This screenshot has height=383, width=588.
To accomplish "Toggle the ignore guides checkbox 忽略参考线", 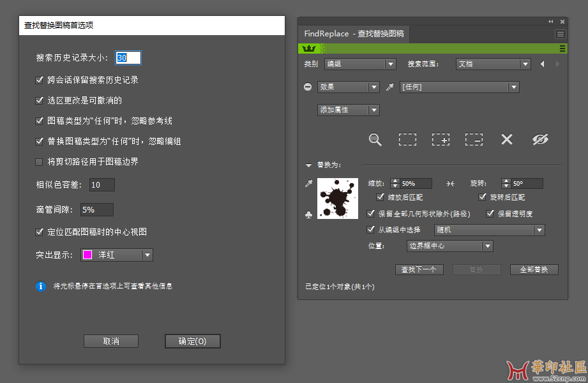I will (x=39, y=121).
